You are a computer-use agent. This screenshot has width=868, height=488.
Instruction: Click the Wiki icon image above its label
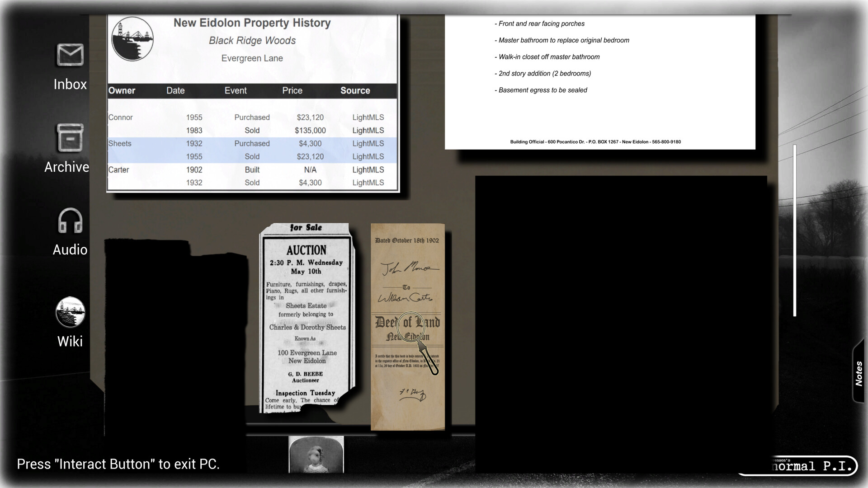tap(70, 311)
